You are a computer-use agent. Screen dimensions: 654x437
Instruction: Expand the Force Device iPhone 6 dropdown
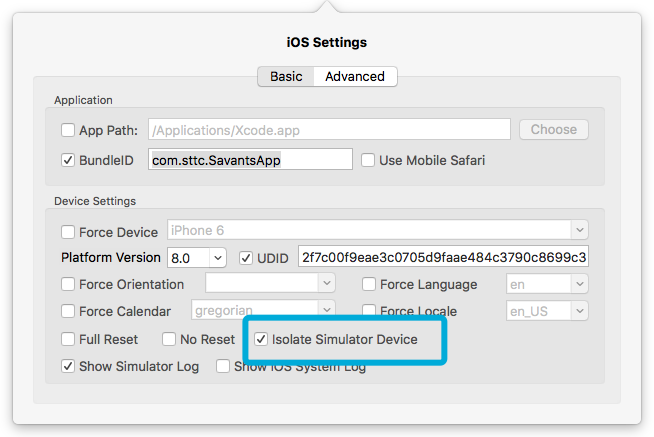coord(378,230)
